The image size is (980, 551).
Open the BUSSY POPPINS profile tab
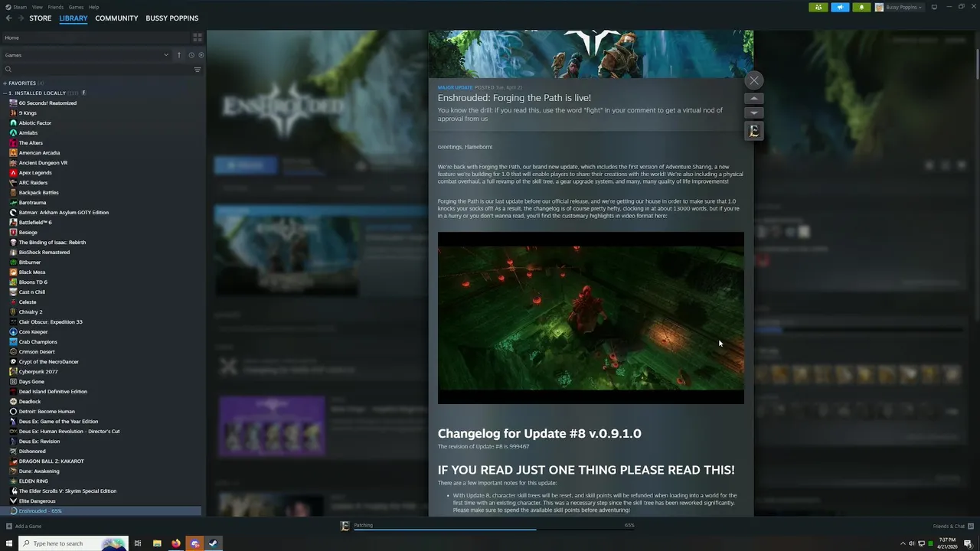coord(171,18)
